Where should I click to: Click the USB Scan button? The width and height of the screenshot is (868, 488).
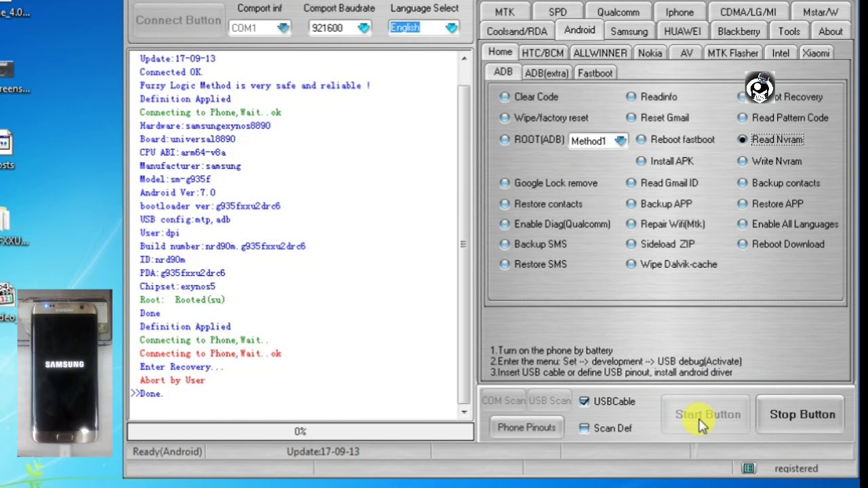pyautogui.click(x=549, y=401)
